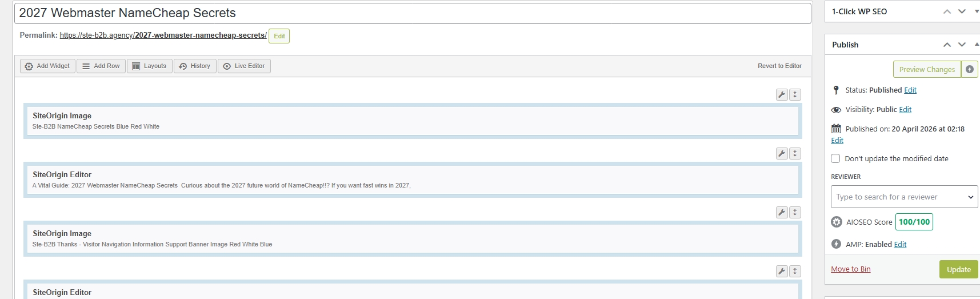Viewport: 980px width, 299px height.
Task: Click Preview Changes button
Action: coord(927,69)
